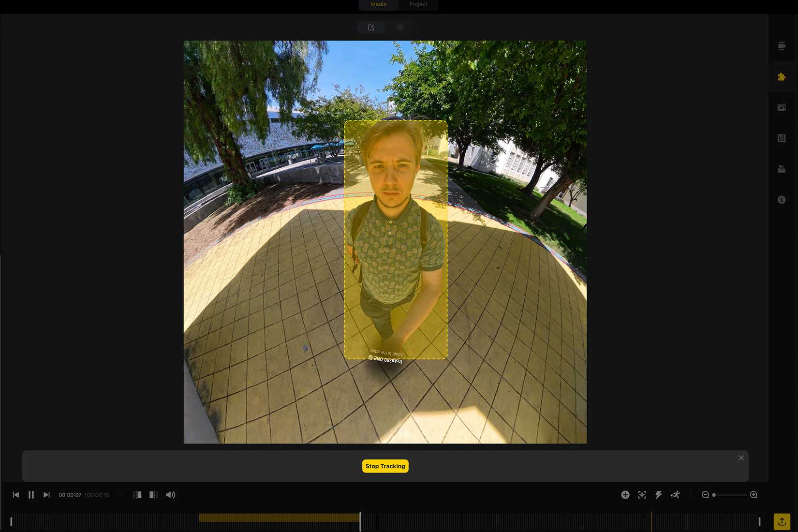Toggle the preview eye icon above the video
798x532 pixels.
click(x=399, y=27)
